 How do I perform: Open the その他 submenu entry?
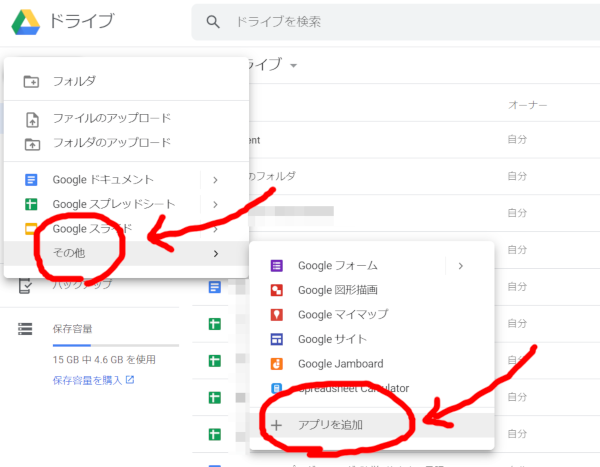[126, 253]
